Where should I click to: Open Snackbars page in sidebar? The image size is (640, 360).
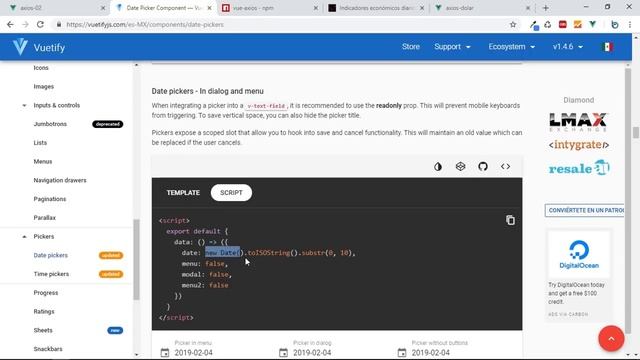pyautogui.click(x=48, y=349)
